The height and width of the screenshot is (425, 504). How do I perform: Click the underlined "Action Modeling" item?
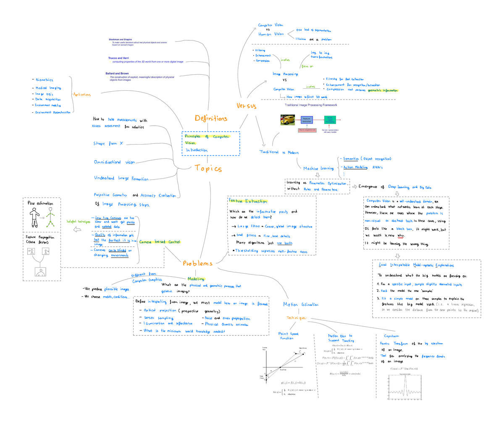point(355,167)
